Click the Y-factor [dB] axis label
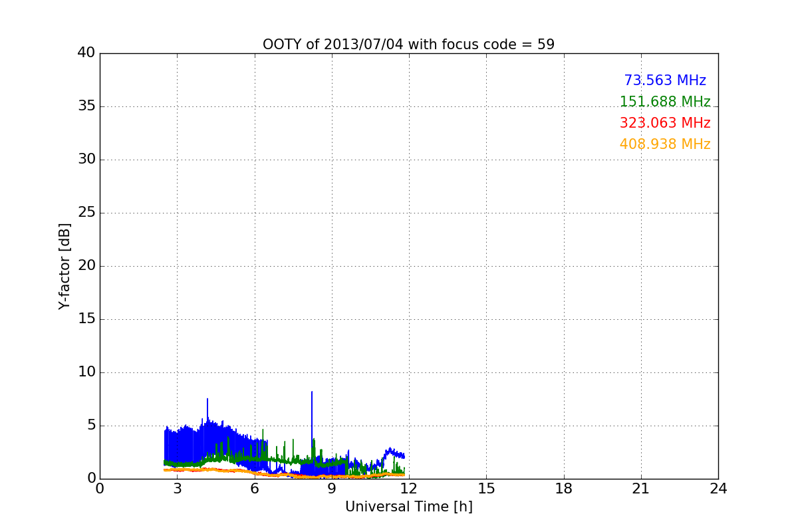This screenshot has height=532, width=798. [65, 266]
